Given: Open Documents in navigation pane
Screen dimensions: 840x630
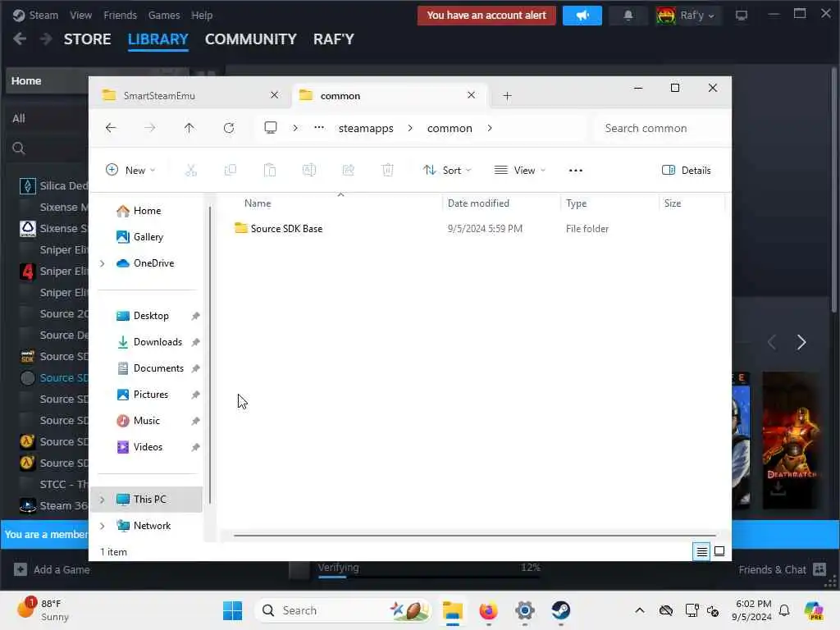Looking at the screenshot, I should (158, 368).
